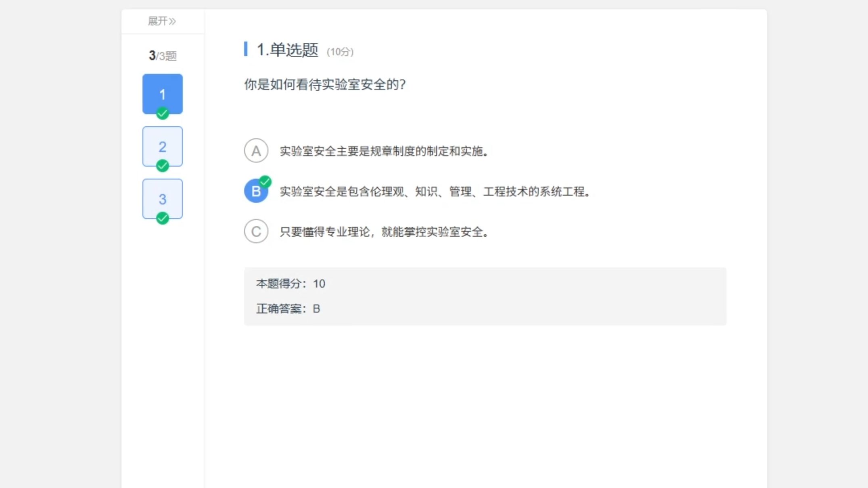Click the 本题得分 score line

point(291,284)
